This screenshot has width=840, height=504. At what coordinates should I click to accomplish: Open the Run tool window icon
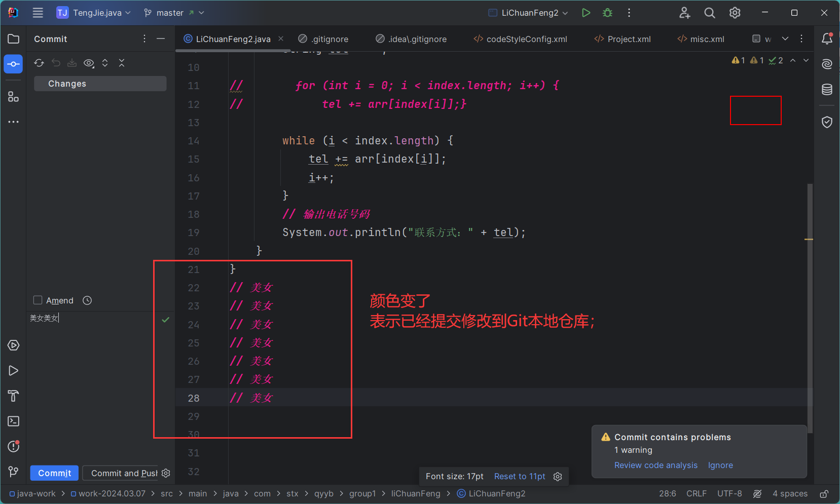(x=14, y=371)
